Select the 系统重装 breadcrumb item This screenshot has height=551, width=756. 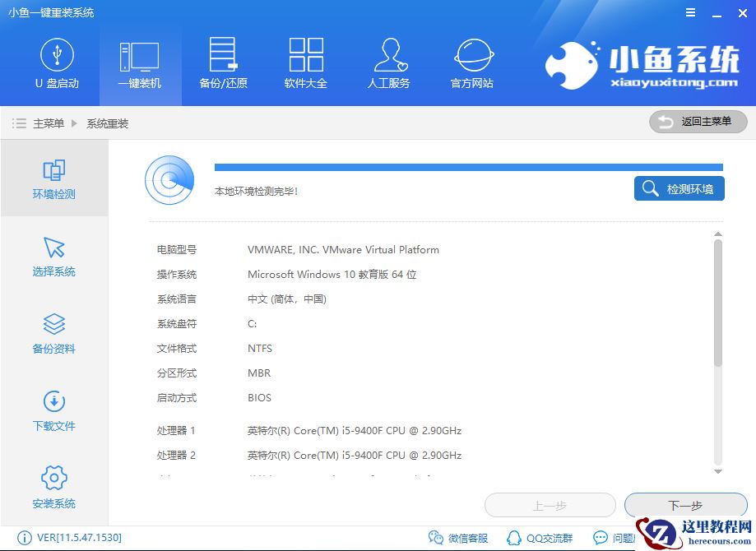[109, 123]
